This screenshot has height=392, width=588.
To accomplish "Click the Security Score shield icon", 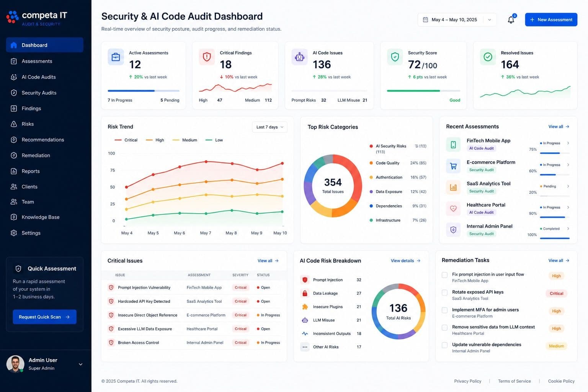I will click(395, 57).
